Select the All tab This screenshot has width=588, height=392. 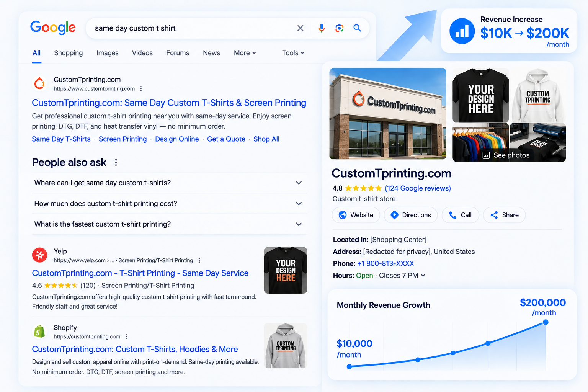click(36, 53)
